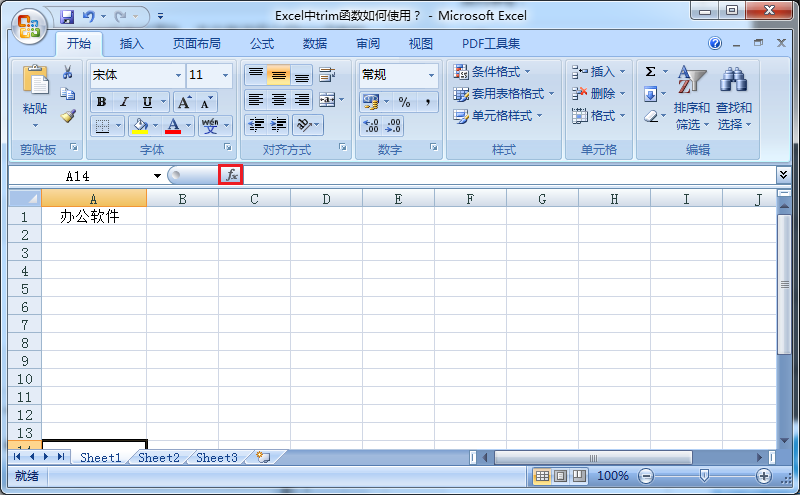
Task: Click the 100% zoom level
Action: click(612, 476)
